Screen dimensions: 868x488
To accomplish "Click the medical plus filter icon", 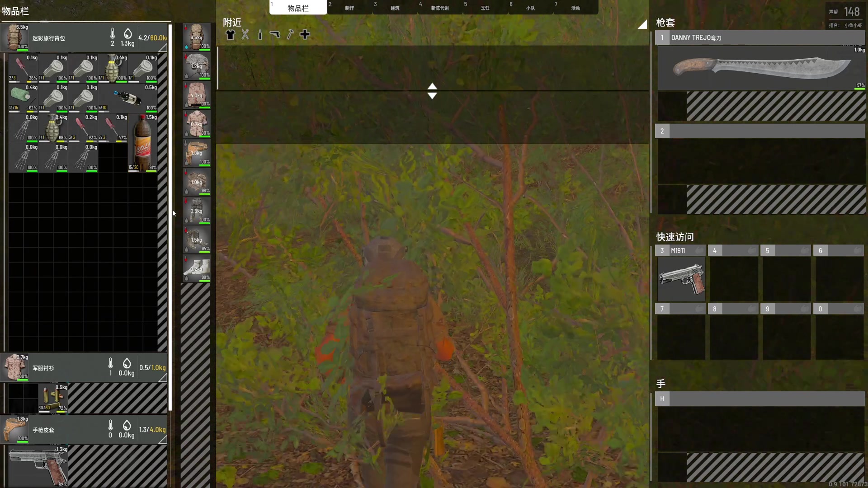I will pos(305,35).
